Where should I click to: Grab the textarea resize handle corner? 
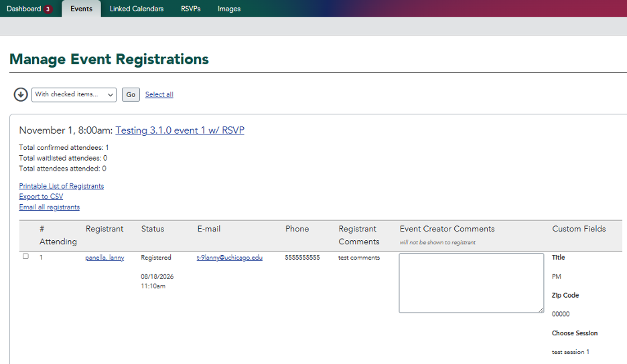541,310
